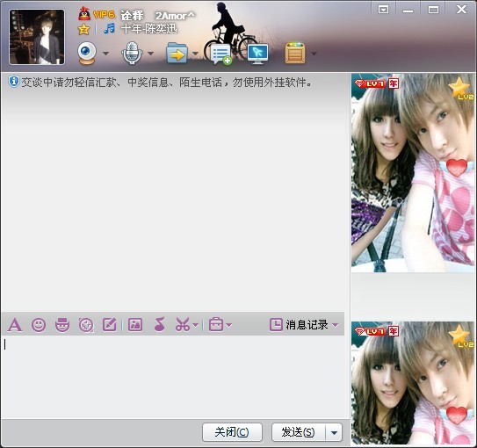Share music with the note icon
The height and width of the screenshot is (448, 477).
[159, 324]
